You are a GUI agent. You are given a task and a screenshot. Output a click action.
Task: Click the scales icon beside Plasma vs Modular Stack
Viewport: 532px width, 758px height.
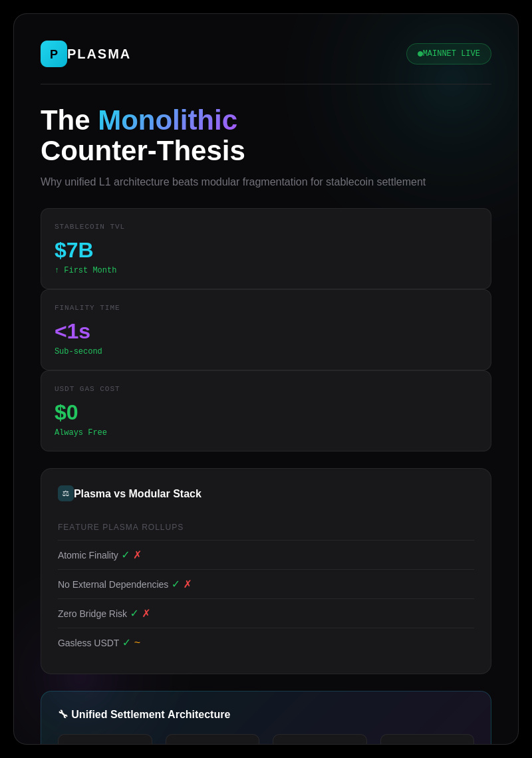(x=65, y=493)
